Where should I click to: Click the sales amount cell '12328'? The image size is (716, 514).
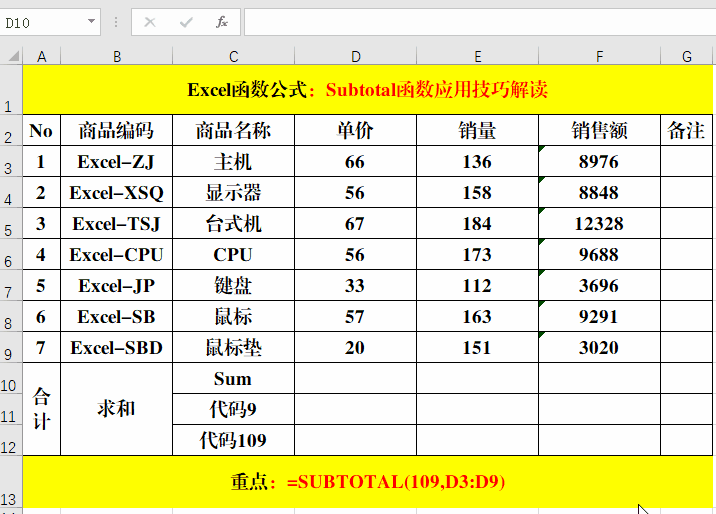click(x=599, y=224)
